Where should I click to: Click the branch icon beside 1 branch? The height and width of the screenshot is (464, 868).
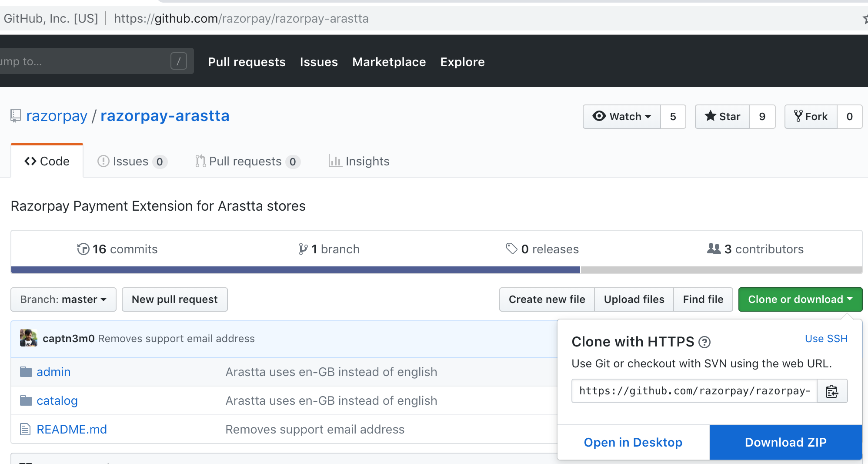pyautogui.click(x=303, y=249)
